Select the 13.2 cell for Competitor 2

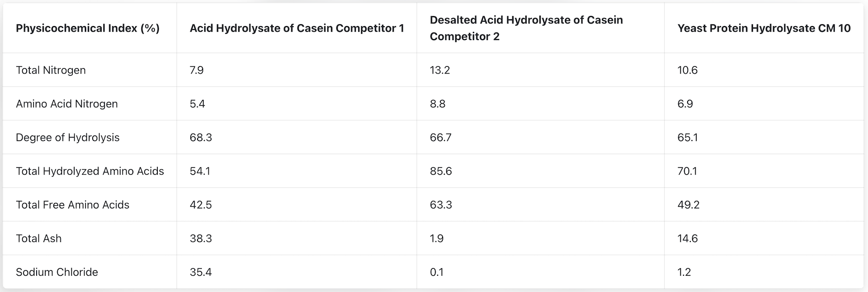click(x=440, y=70)
